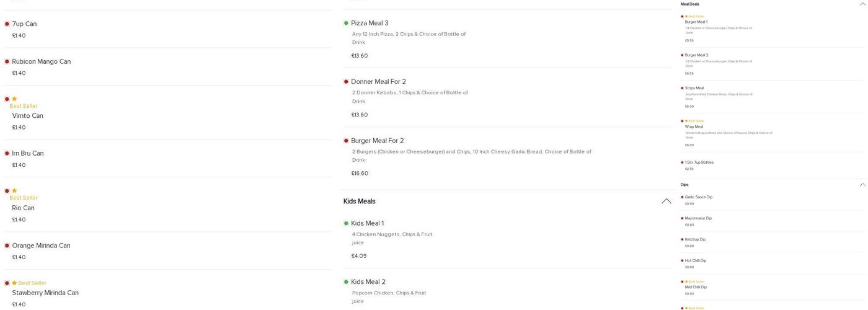Select the Orange Mirinda Can item

[42, 246]
